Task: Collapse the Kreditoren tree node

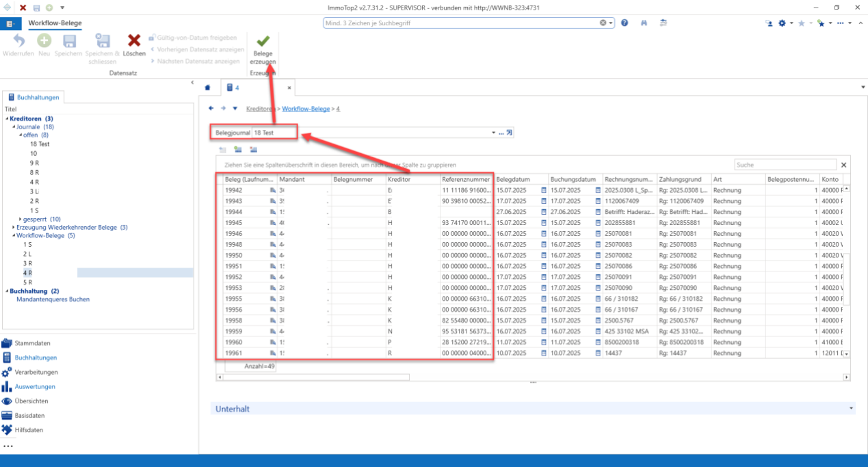Action: pyautogui.click(x=7, y=119)
